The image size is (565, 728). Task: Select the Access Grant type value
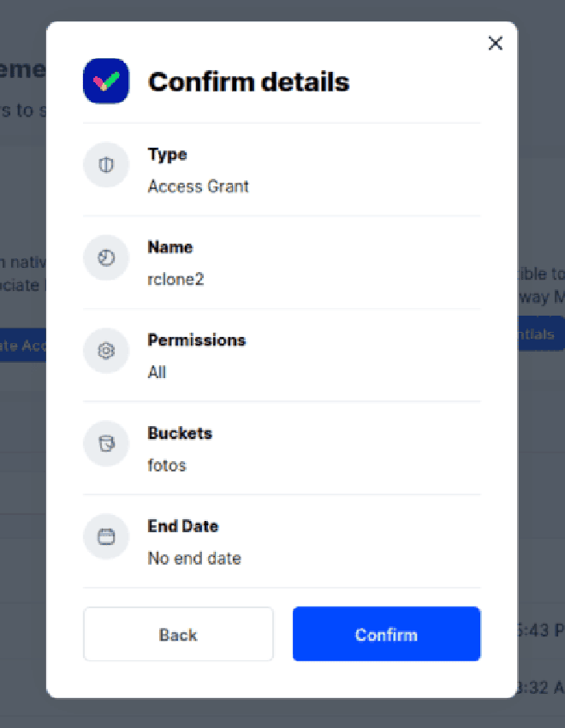[x=198, y=186]
